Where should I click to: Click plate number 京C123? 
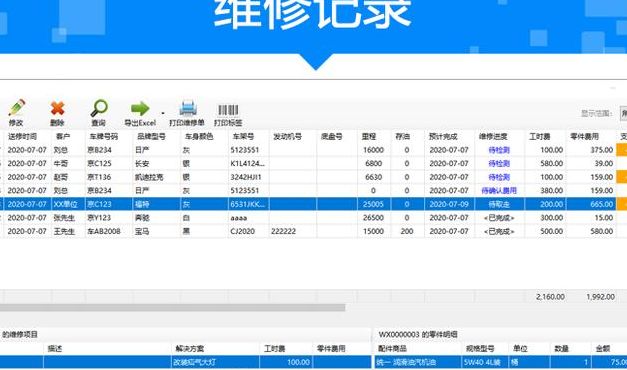[99, 204]
